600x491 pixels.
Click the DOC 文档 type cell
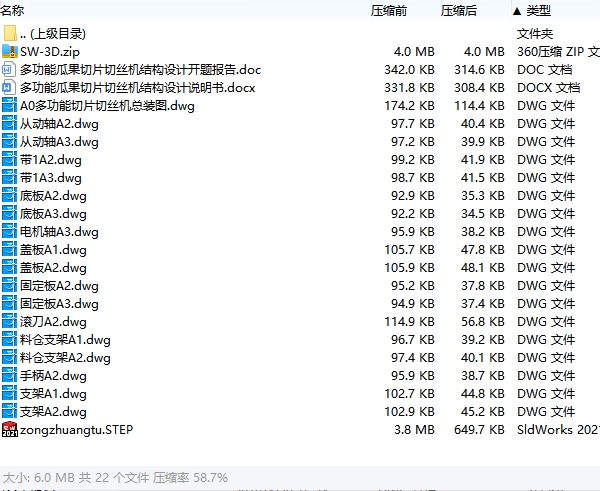(x=545, y=70)
